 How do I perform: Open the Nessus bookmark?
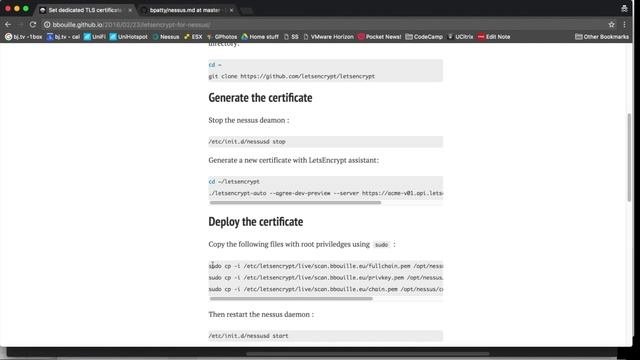point(166,37)
